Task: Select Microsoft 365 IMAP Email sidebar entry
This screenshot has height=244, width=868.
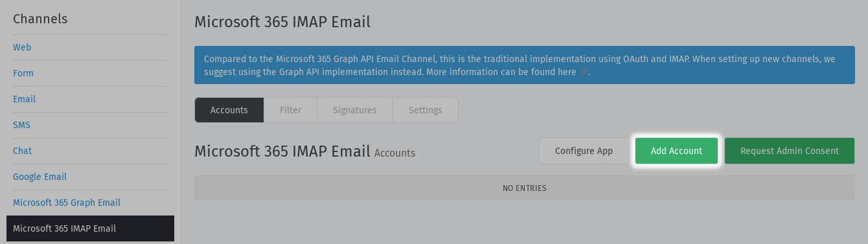Action: point(90,228)
